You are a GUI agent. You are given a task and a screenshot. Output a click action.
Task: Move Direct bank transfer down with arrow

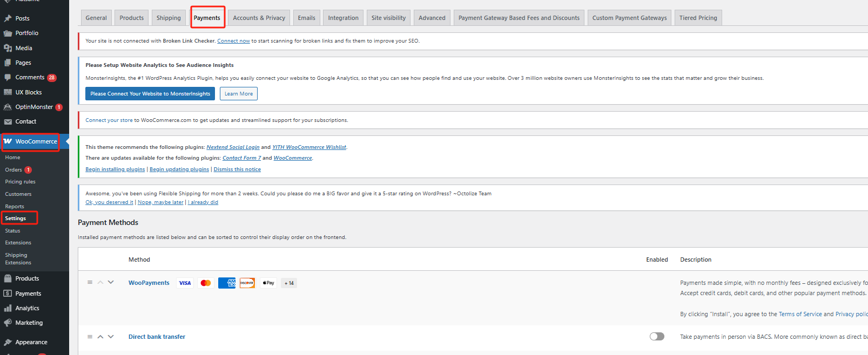[x=111, y=337]
